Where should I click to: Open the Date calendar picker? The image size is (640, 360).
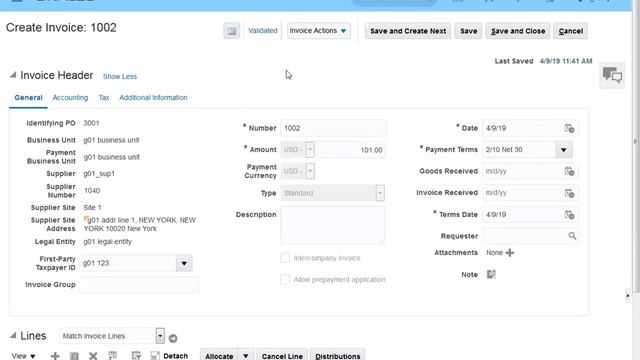coord(569,128)
